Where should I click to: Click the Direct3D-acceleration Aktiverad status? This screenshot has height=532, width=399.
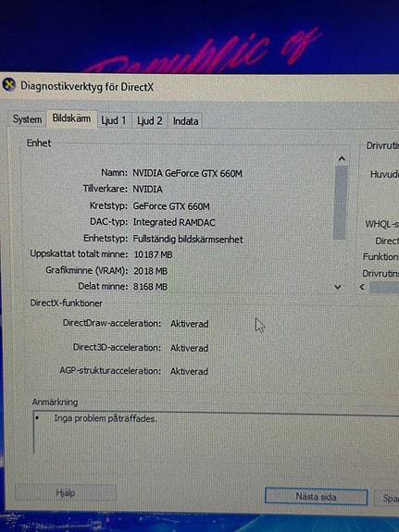(x=190, y=348)
